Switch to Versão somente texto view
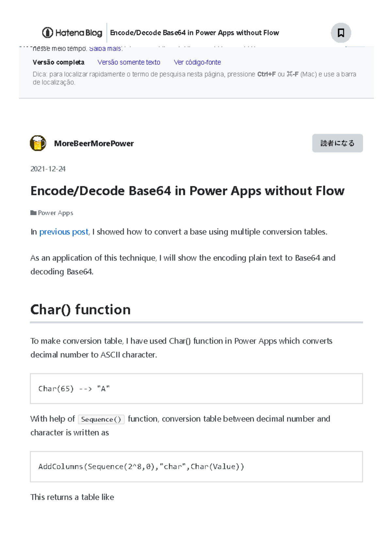 click(x=129, y=62)
